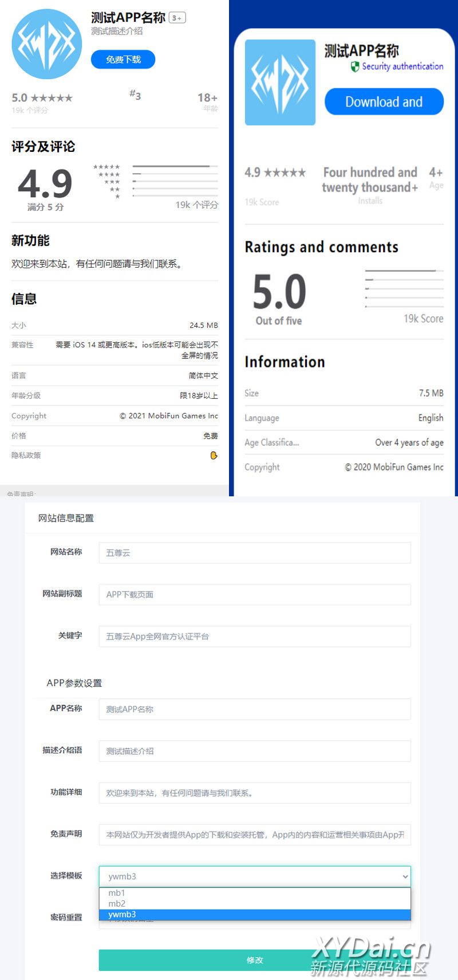This screenshot has height=980, width=458.
Task: Click into the 关键字 keywords field
Action: [x=254, y=637]
